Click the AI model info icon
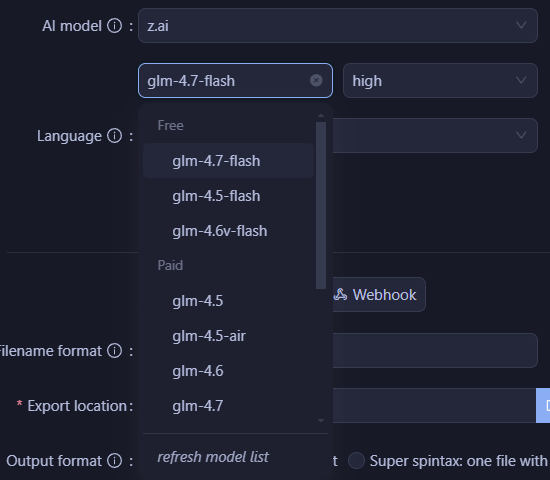Screen dimensions: 550x480 [114, 26]
